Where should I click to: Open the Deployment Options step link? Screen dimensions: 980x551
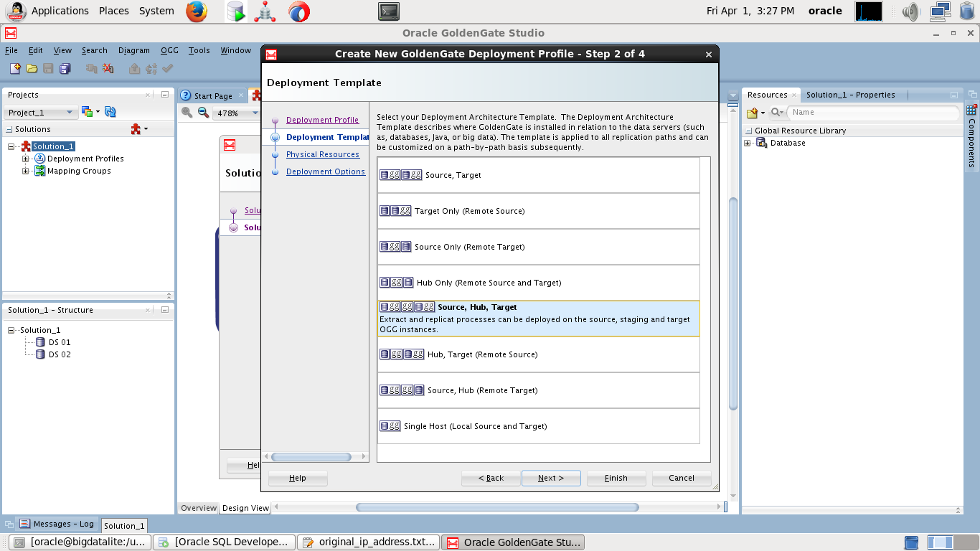pyautogui.click(x=326, y=171)
